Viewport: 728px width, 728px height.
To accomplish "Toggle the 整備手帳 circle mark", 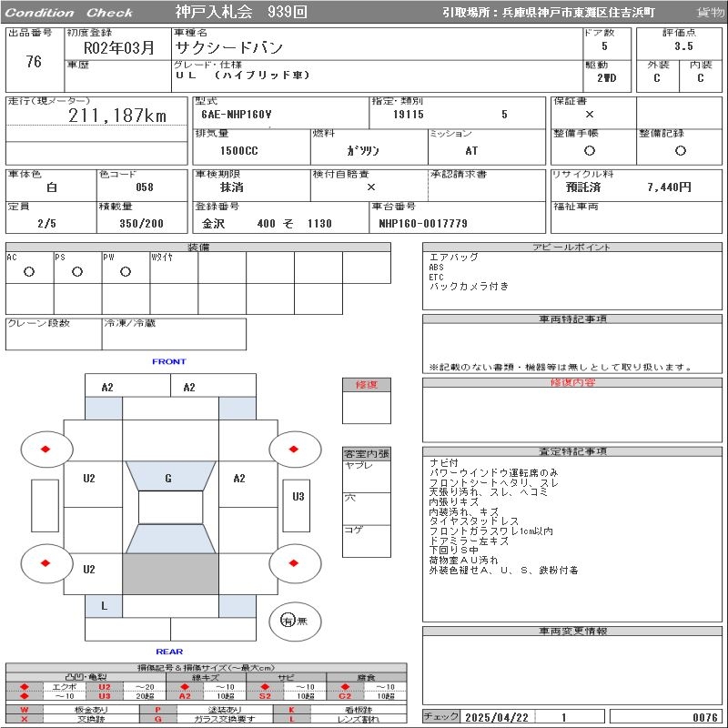I will 590,151.
